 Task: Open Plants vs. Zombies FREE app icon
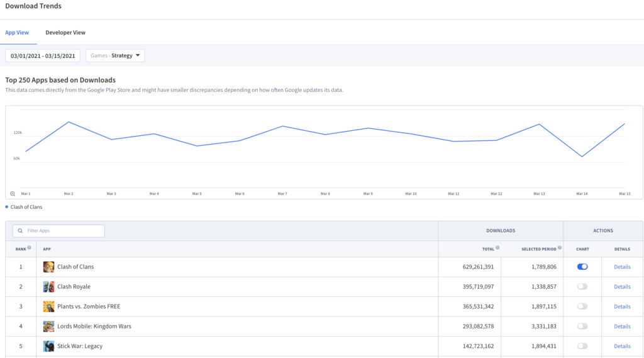click(48, 306)
